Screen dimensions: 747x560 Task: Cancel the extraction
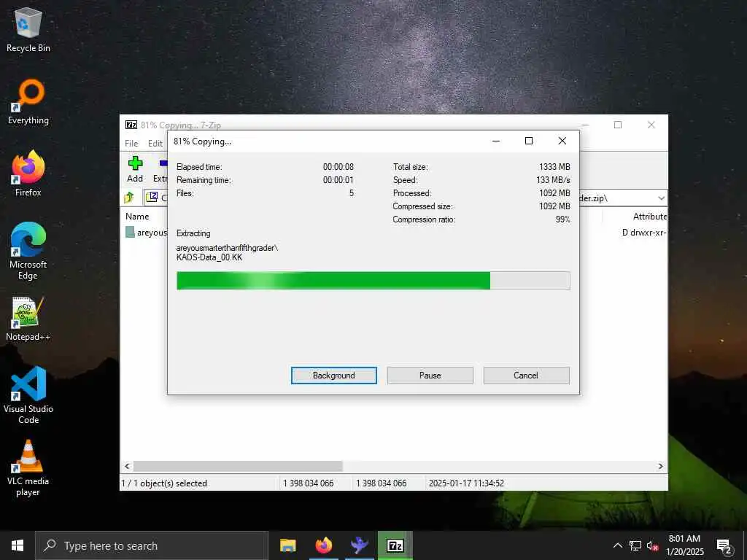[x=526, y=376]
